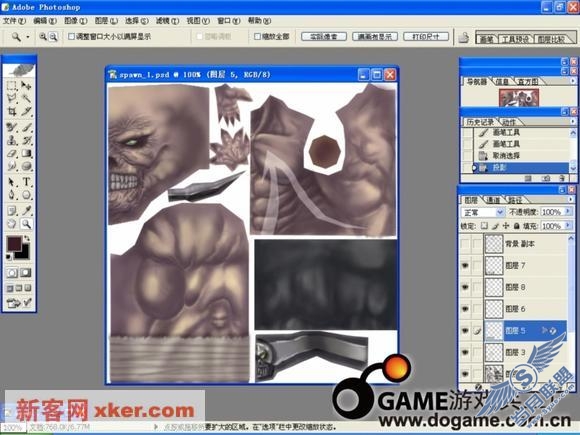The width and height of the screenshot is (580, 435).
Task: Hide 图层 7 using its eye icon
Action: click(465, 265)
